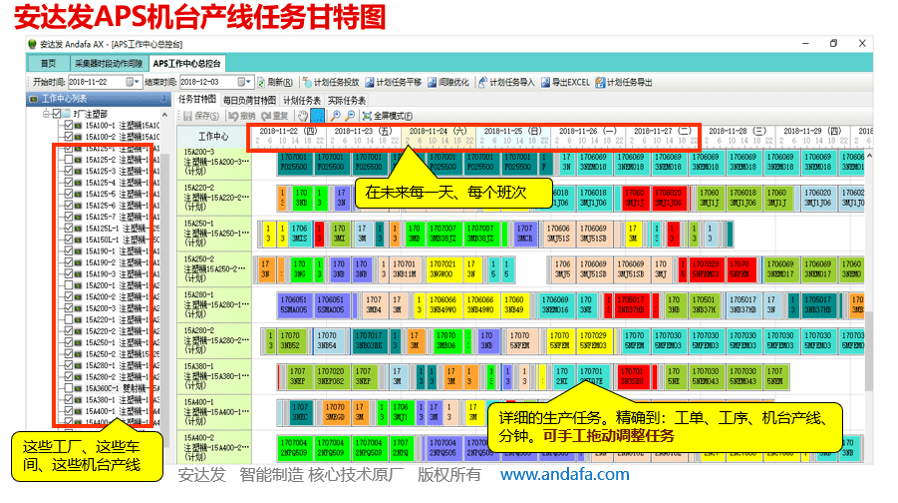The height and width of the screenshot is (503, 898).
Task: Uncheck the 15A100-1 checkbox
Action: pyautogui.click(x=69, y=125)
